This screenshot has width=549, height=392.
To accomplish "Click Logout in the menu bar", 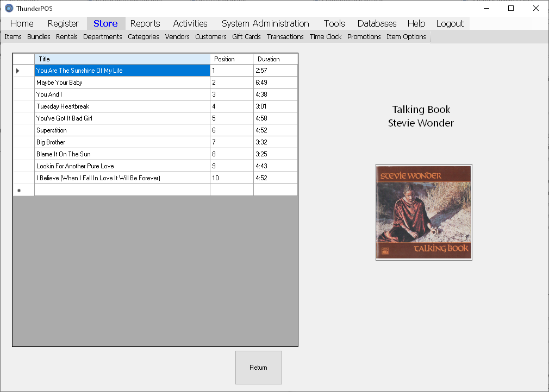I will pyautogui.click(x=450, y=23).
